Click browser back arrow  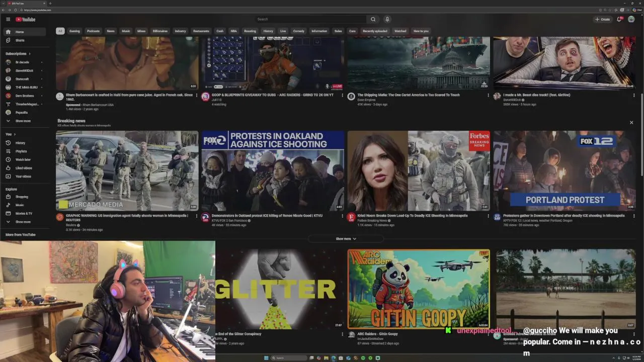pyautogui.click(x=4, y=10)
